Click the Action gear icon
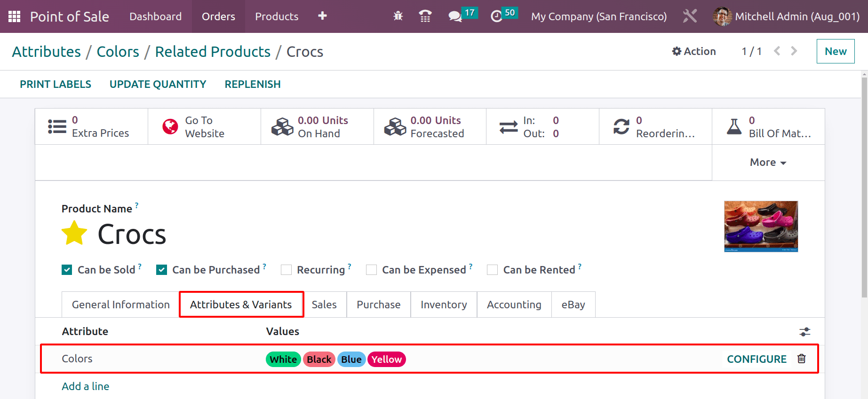 pyautogui.click(x=677, y=51)
